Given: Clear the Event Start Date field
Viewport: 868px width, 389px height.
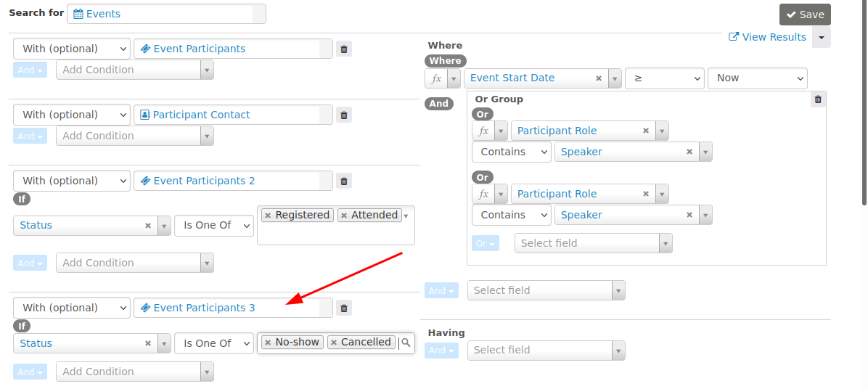Looking at the screenshot, I should [x=598, y=78].
